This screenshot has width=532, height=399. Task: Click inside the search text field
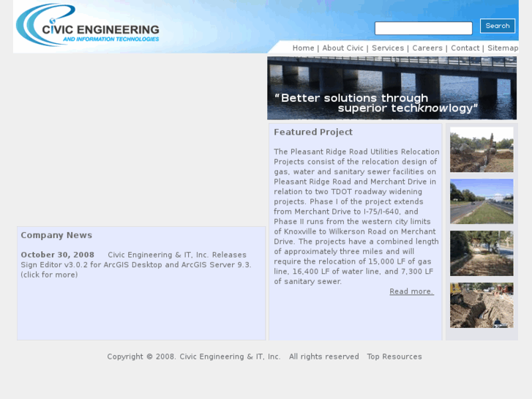[423, 28]
